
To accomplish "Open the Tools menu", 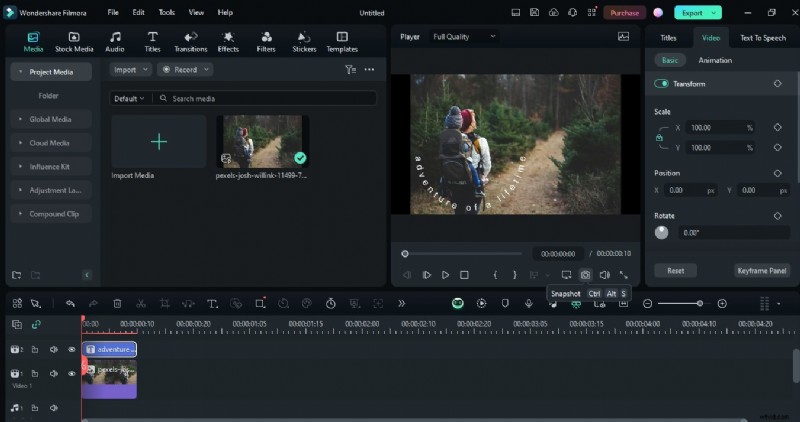I will tap(166, 13).
